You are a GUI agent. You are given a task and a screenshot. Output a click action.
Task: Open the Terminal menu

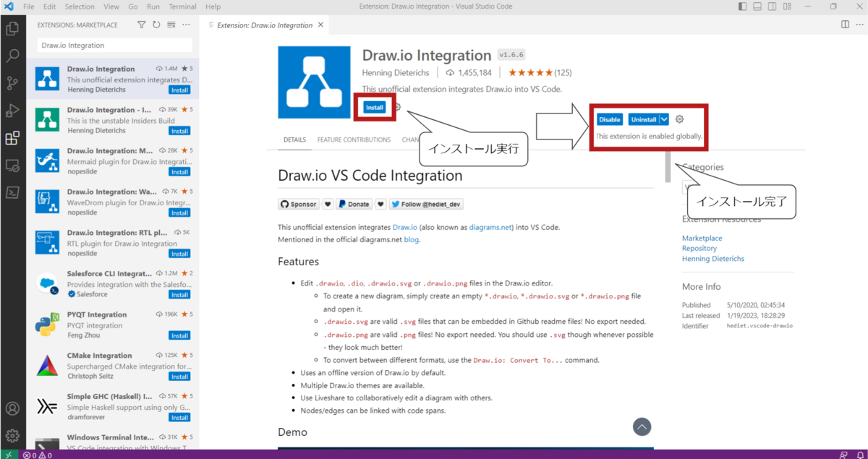(182, 7)
